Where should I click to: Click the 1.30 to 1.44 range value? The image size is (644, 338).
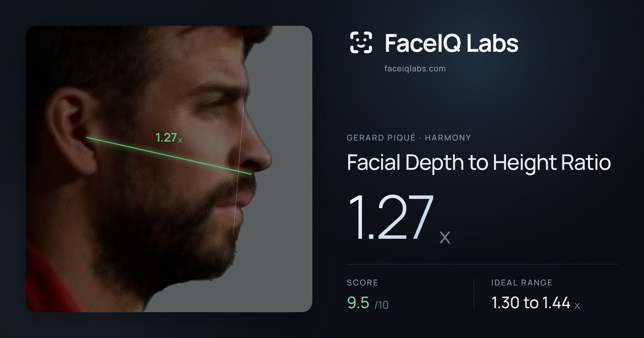point(536,303)
